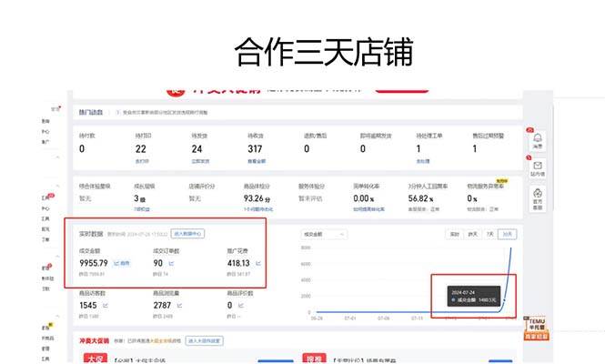Screen dimensions: 605x364
Task: Open the 站内信 mail icon
Action: pyautogui.click(x=537, y=167)
